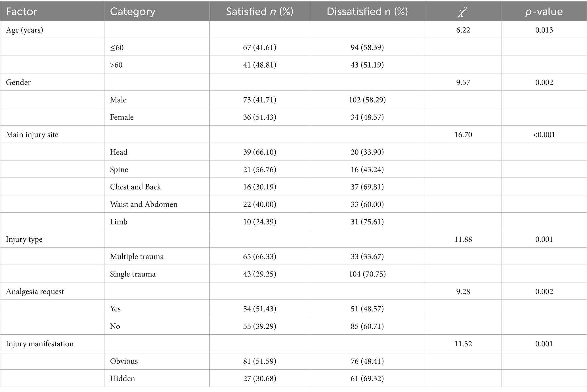Click the p-value column header
587x392 pixels.
544,11
